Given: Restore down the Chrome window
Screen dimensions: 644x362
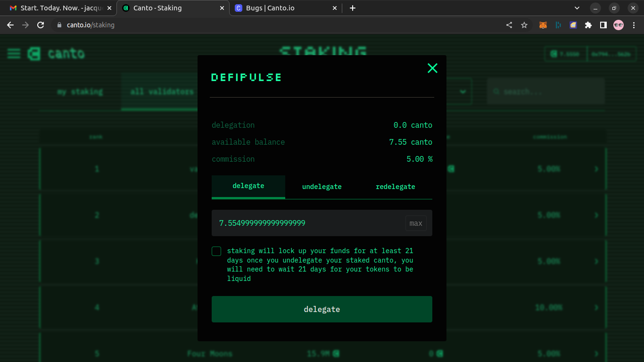Looking at the screenshot, I should pos(614,8).
